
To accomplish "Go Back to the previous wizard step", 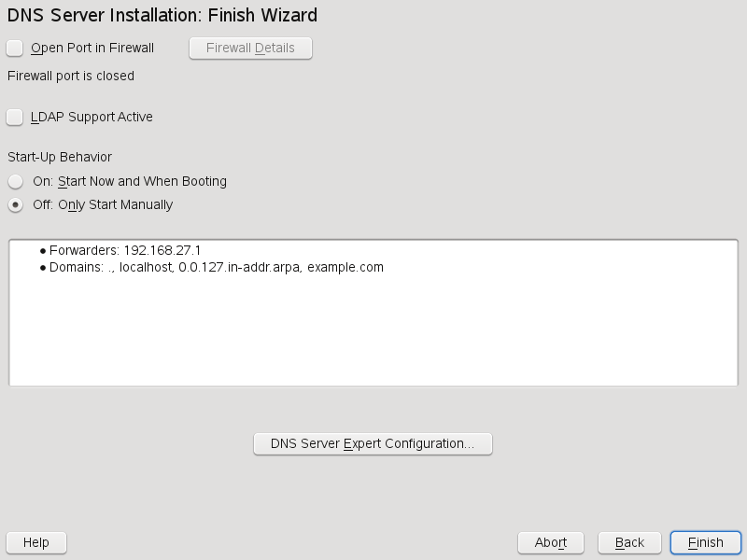I will (x=629, y=542).
